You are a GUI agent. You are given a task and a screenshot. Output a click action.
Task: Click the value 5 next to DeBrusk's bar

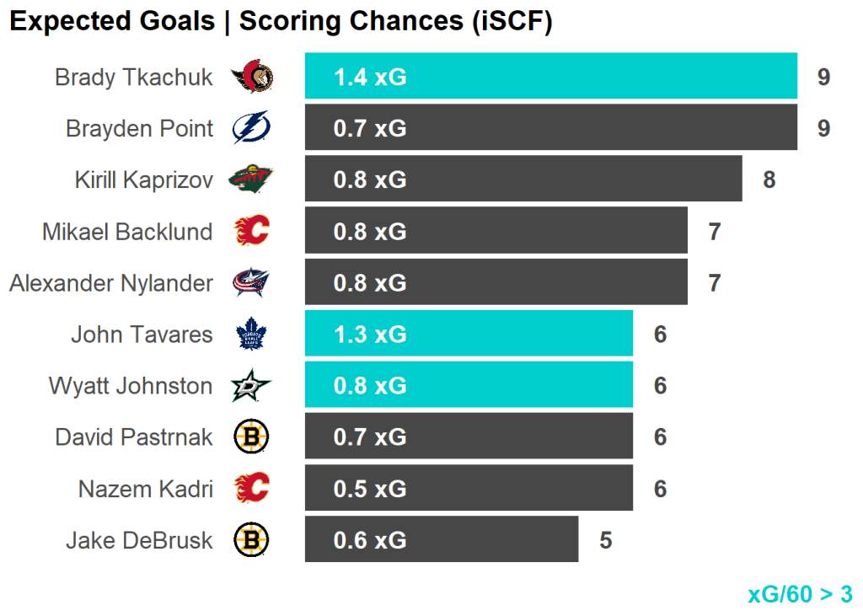605,540
